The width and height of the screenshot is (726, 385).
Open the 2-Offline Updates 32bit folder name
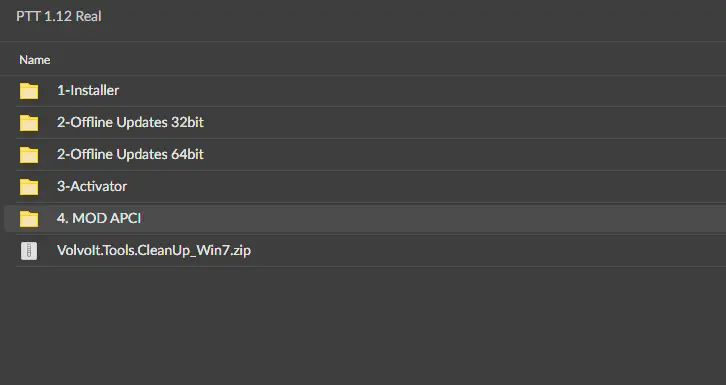click(130, 122)
